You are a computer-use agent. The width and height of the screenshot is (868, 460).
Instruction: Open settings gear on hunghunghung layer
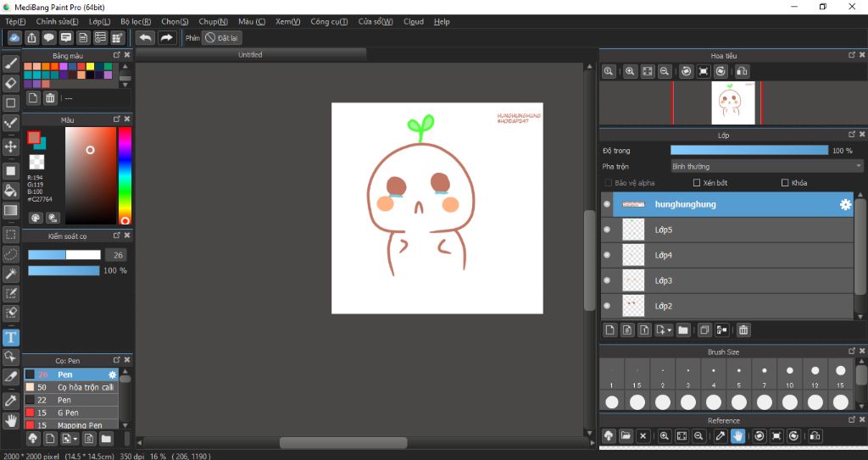(x=845, y=204)
